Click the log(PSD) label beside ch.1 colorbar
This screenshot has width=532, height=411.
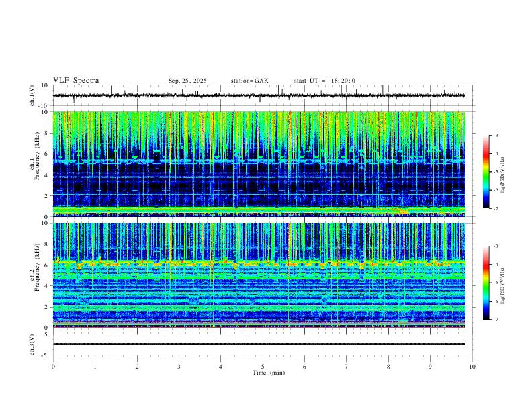[502, 175]
